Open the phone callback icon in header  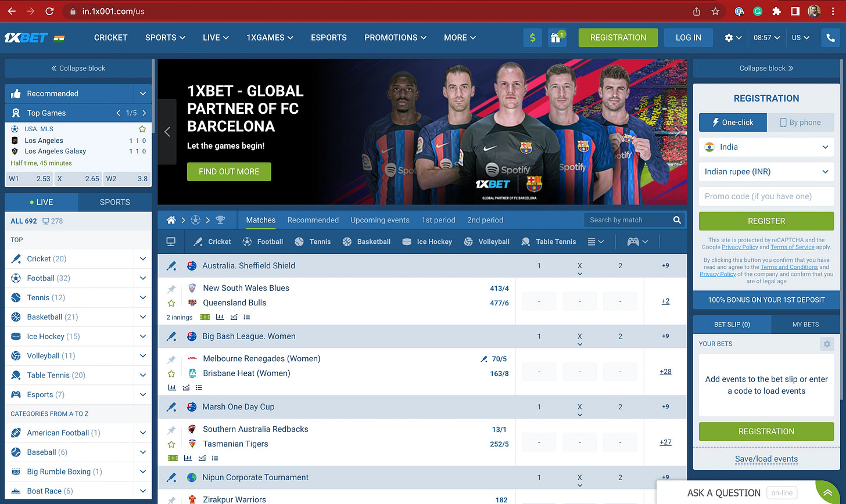[x=830, y=38]
